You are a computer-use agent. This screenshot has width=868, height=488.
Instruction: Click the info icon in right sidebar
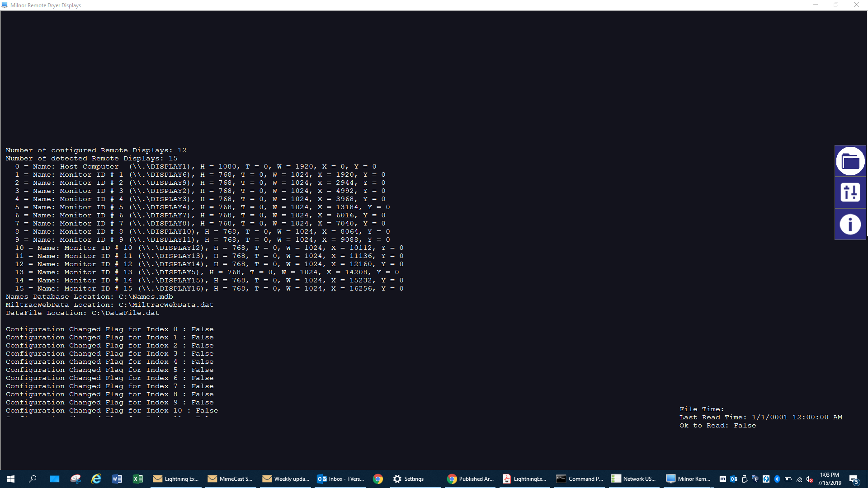click(x=850, y=224)
